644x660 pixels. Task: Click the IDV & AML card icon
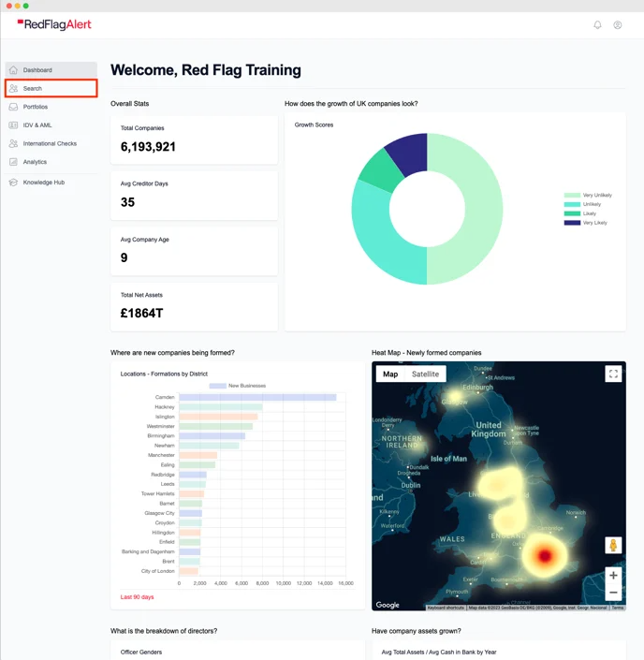point(13,125)
